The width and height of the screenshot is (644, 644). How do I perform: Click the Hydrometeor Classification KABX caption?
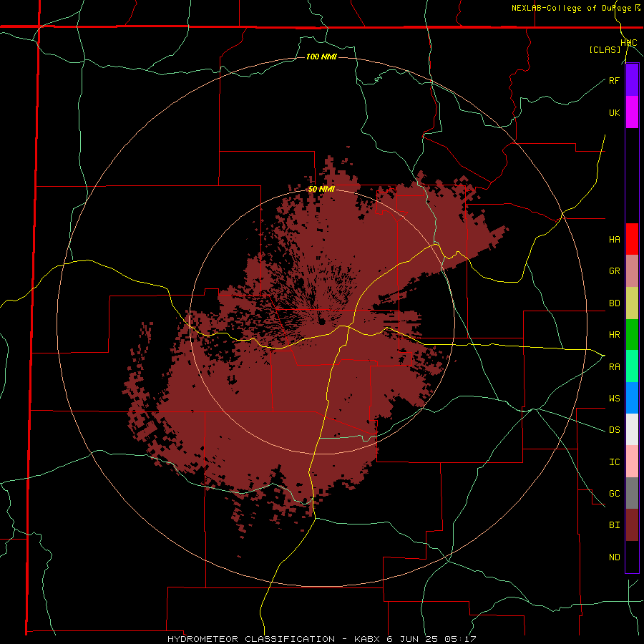tap(321, 639)
